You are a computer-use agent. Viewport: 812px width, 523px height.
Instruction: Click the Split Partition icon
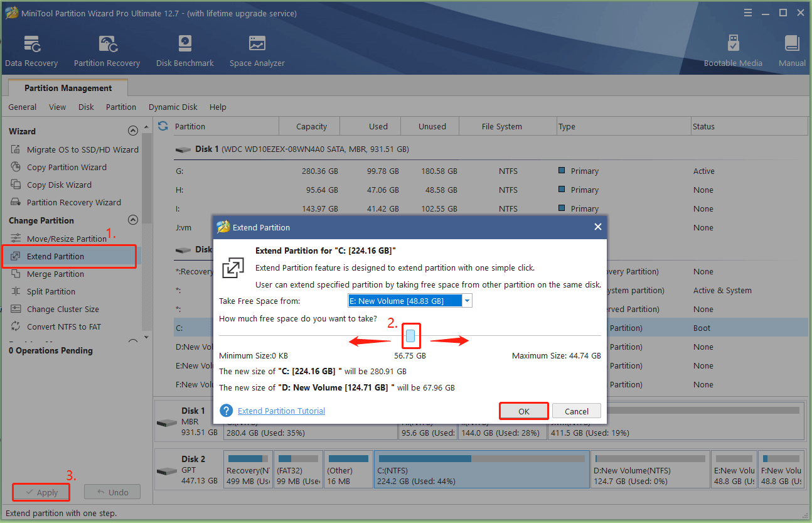[x=16, y=291]
